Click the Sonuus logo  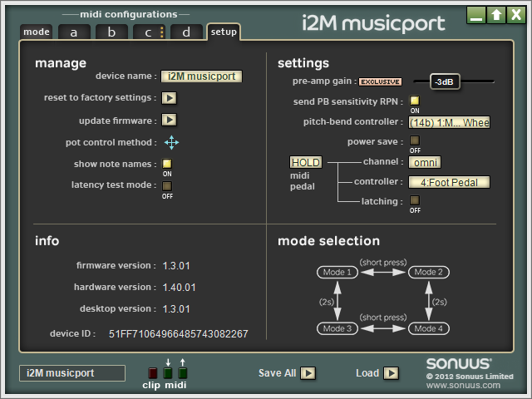(x=459, y=363)
